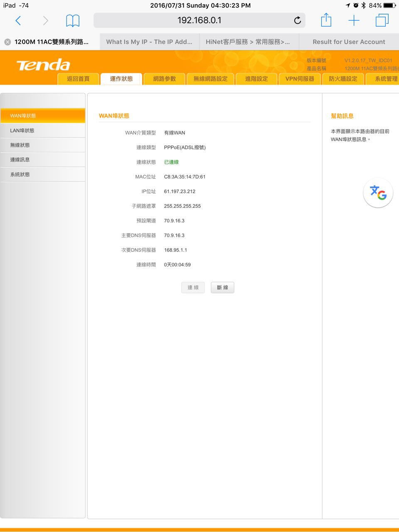Image resolution: width=399 pixels, height=532 pixels.
Task: Select 無線狀態 in the sidebar
Action: coord(43,145)
